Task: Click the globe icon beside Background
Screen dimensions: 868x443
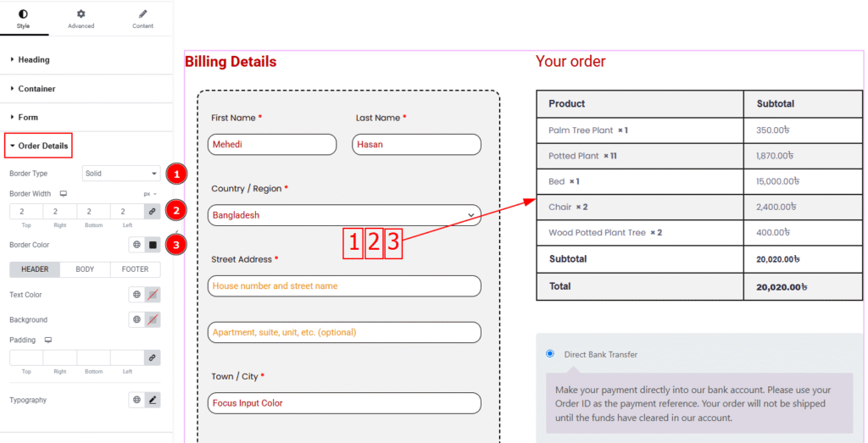Action: pos(136,320)
